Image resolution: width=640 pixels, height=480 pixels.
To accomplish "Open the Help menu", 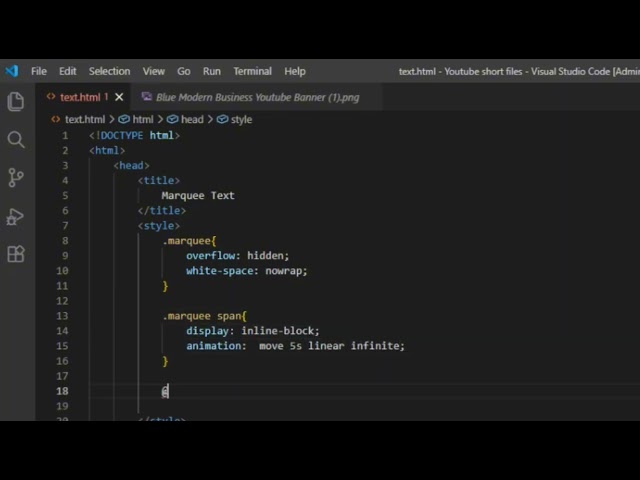I will coord(295,71).
